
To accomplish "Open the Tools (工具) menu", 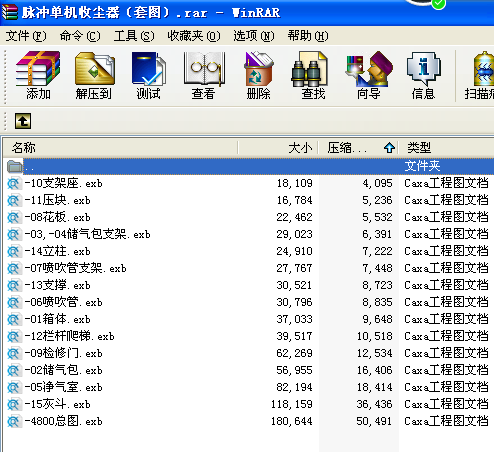I will tap(134, 36).
